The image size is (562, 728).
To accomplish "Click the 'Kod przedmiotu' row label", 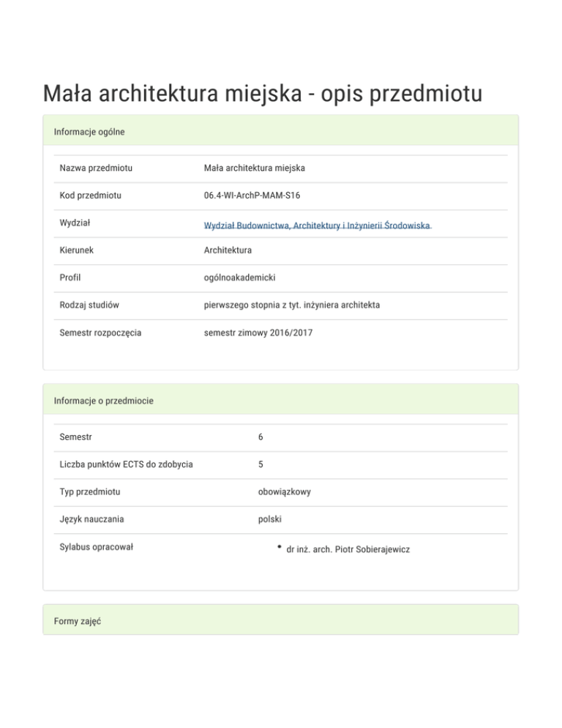I will (x=91, y=196).
